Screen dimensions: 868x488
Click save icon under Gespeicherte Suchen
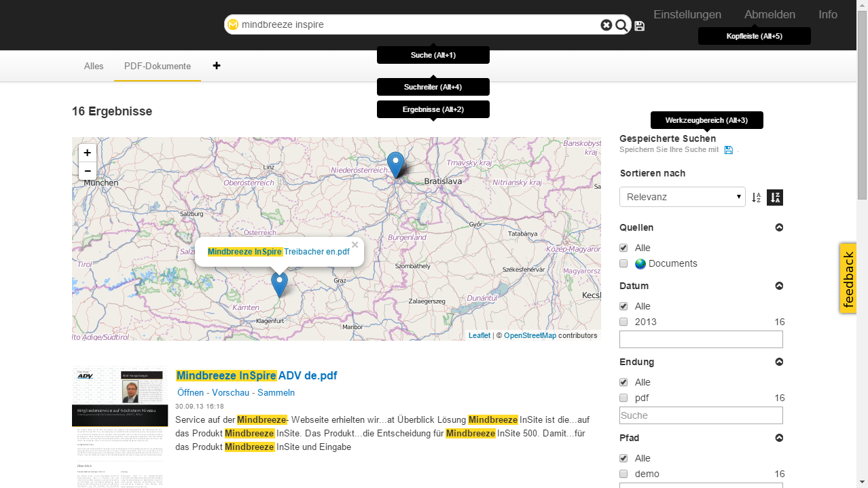[729, 150]
